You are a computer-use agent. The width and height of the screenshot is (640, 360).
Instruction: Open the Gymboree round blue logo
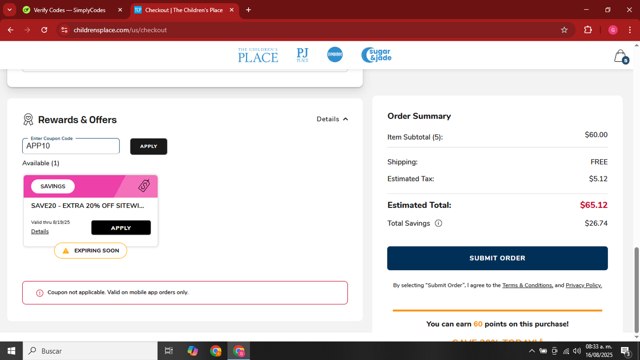point(335,55)
